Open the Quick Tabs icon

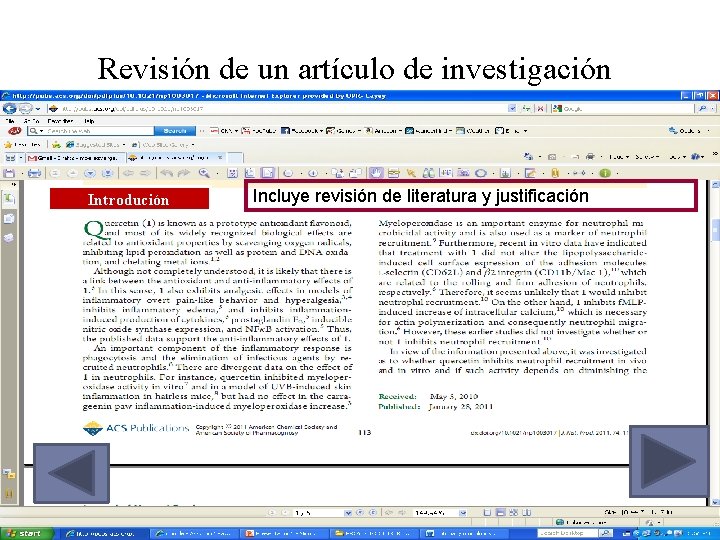[x=10, y=158]
